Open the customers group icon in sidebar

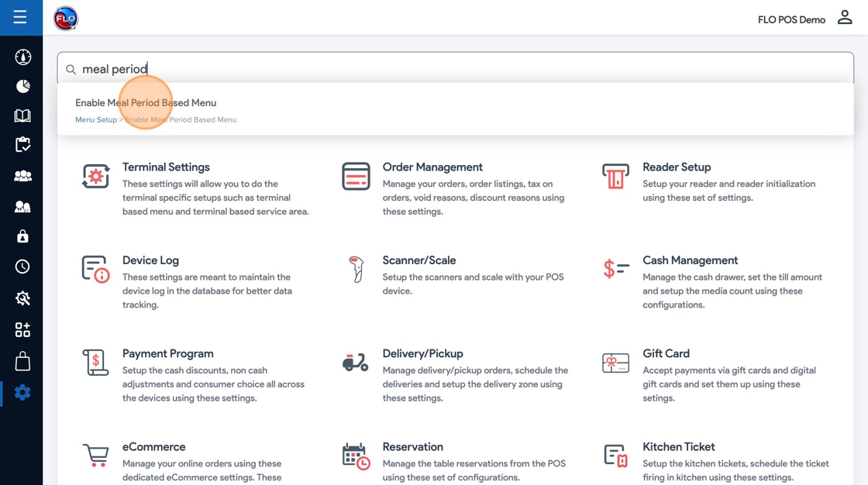coord(22,176)
